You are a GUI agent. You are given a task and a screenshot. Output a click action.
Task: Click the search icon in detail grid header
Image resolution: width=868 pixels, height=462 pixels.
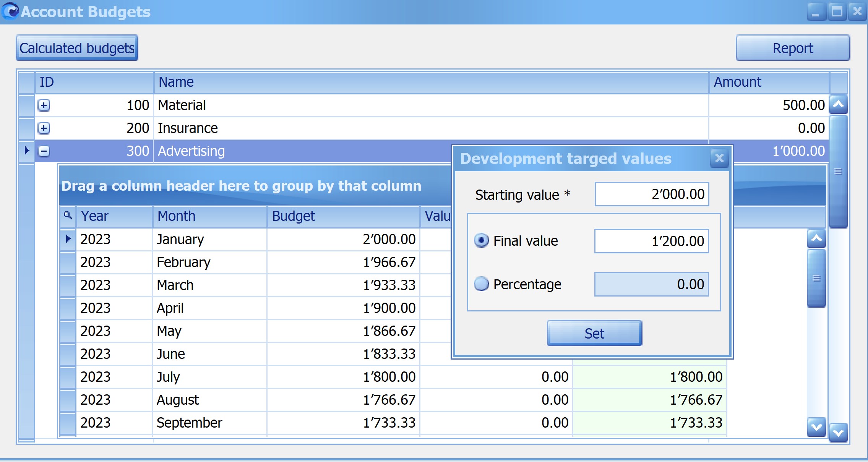click(68, 216)
